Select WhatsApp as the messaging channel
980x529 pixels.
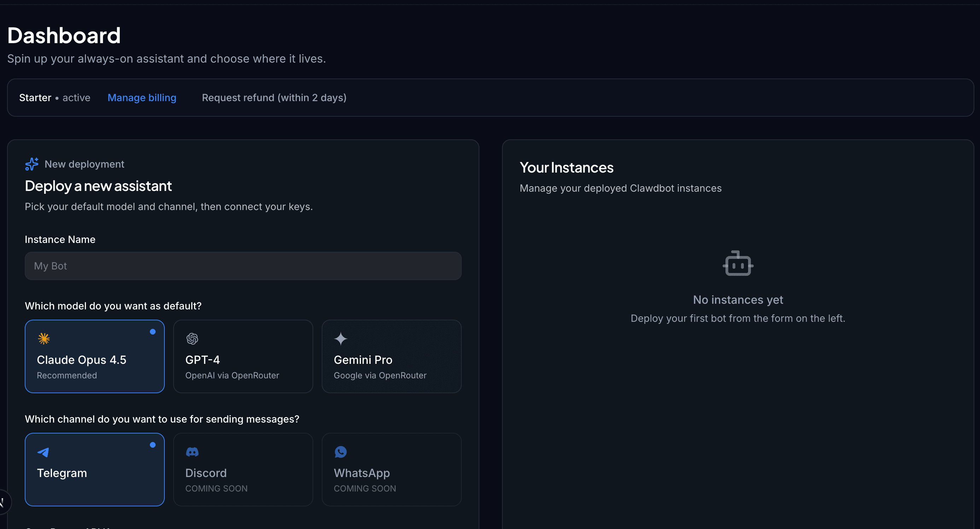[x=391, y=470]
